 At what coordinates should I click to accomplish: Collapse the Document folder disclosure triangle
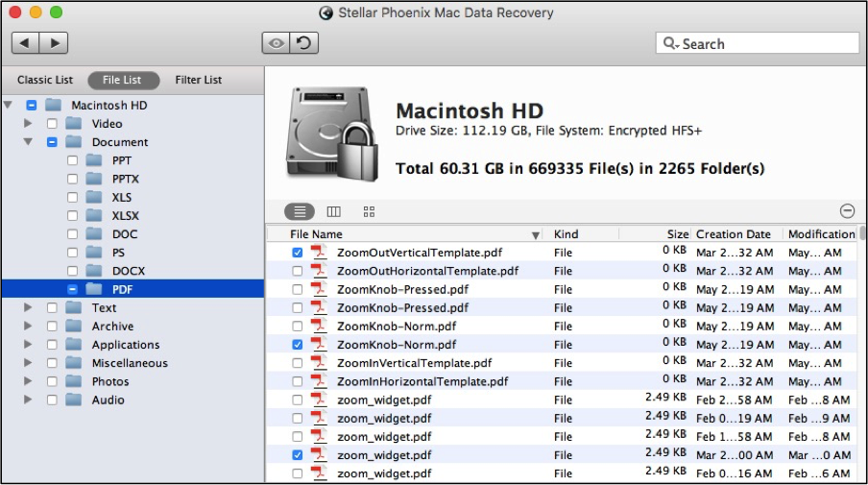[x=28, y=142]
